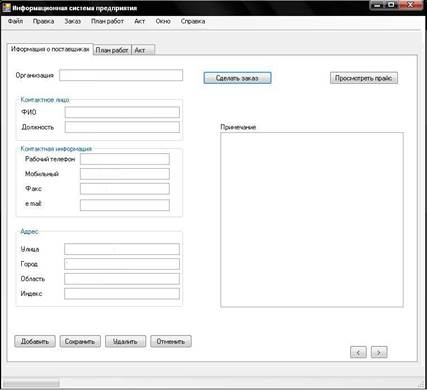Click the Сохранить button

coord(80,341)
